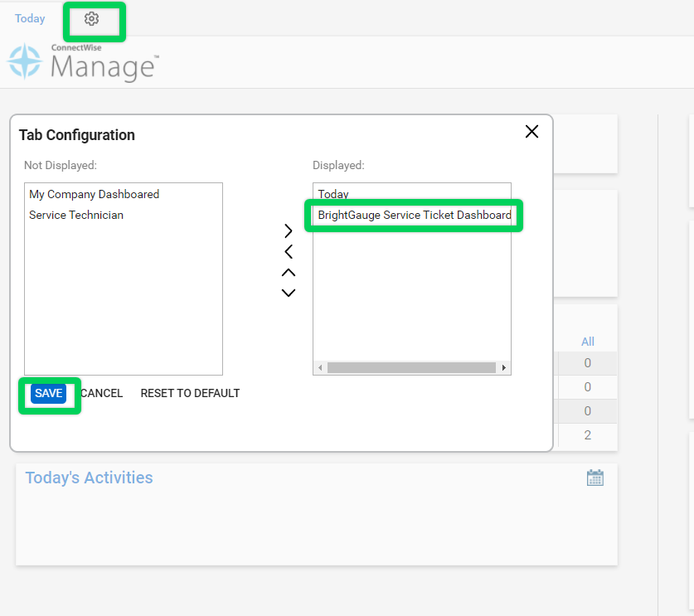Move selected item to Not Displayed list
Image resolution: width=694 pixels, height=616 pixels.
tap(289, 251)
